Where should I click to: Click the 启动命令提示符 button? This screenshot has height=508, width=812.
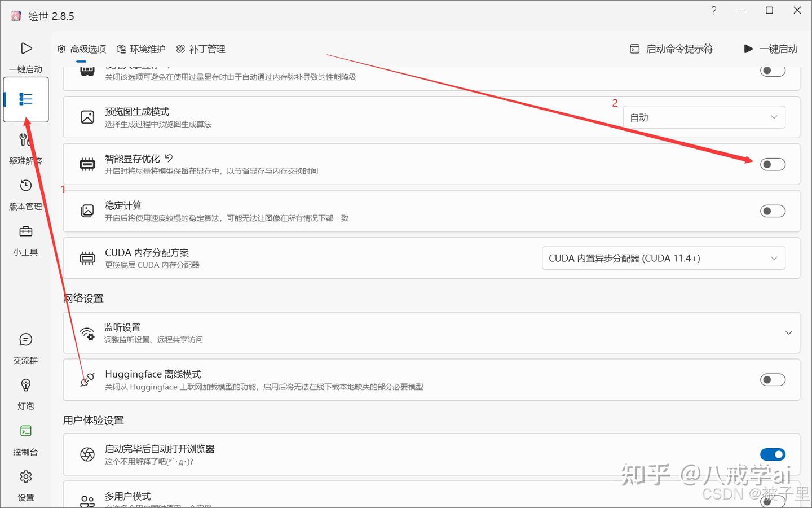(671, 49)
